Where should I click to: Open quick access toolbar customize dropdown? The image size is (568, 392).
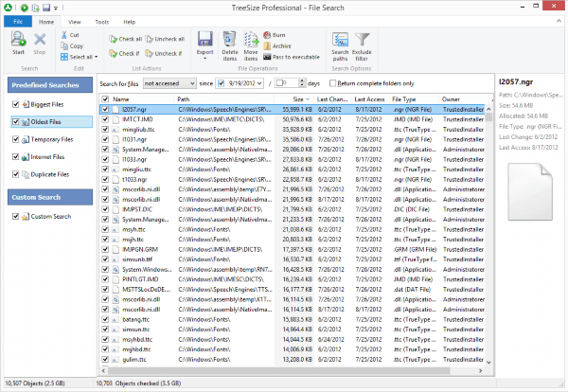(x=56, y=8)
